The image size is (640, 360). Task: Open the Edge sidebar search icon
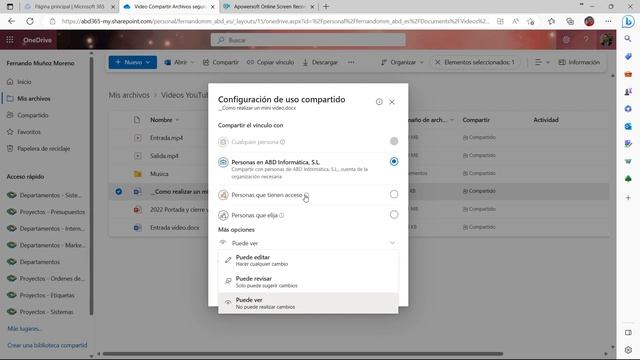tap(628, 39)
